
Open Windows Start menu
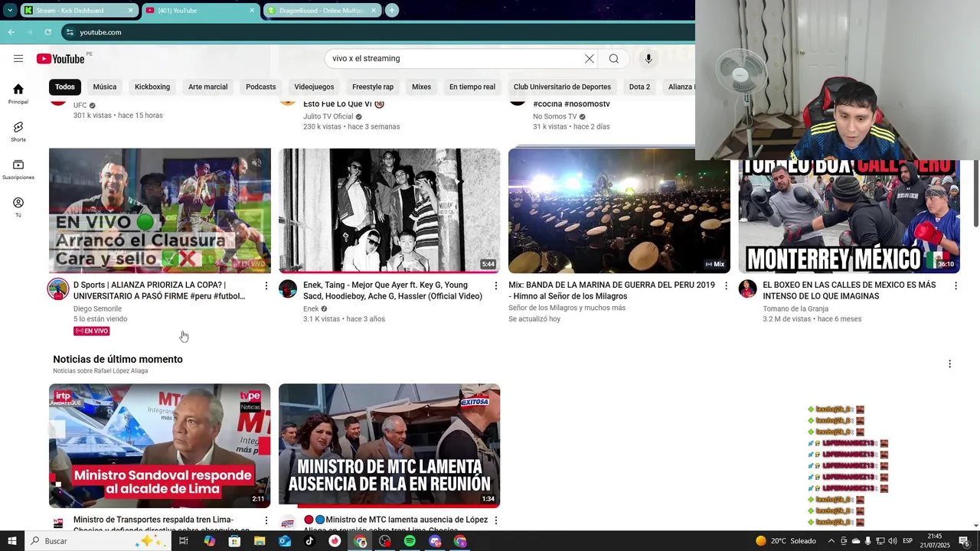click(x=12, y=541)
